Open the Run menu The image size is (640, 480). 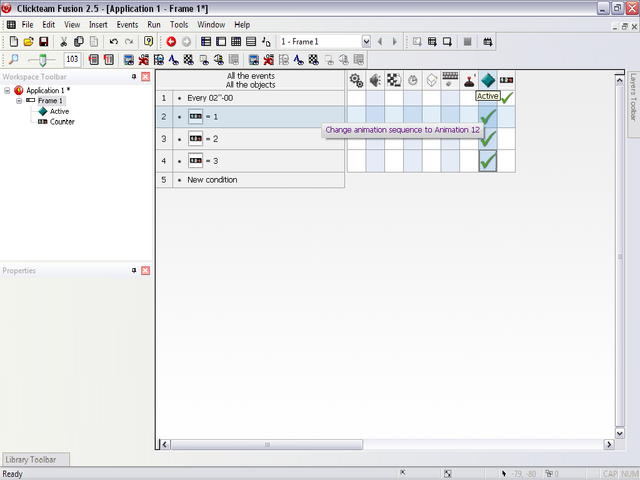click(154, 24)
